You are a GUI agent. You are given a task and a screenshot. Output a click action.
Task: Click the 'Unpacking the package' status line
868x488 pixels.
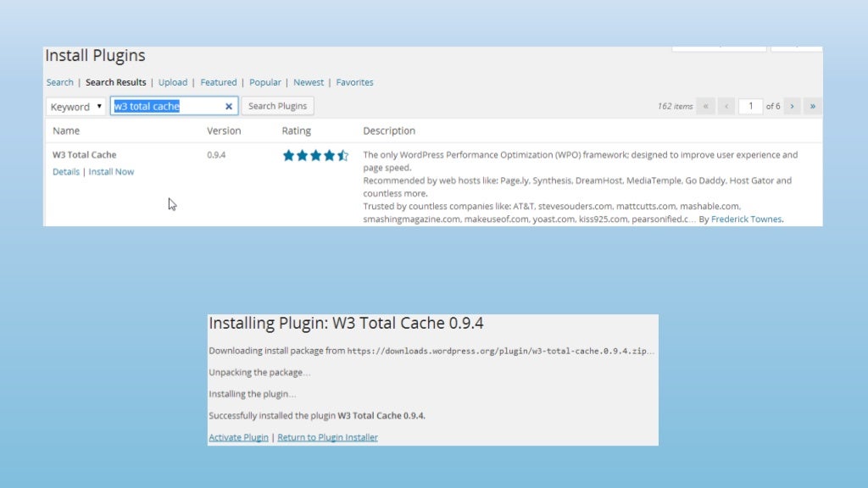click(x=259, y=373)
